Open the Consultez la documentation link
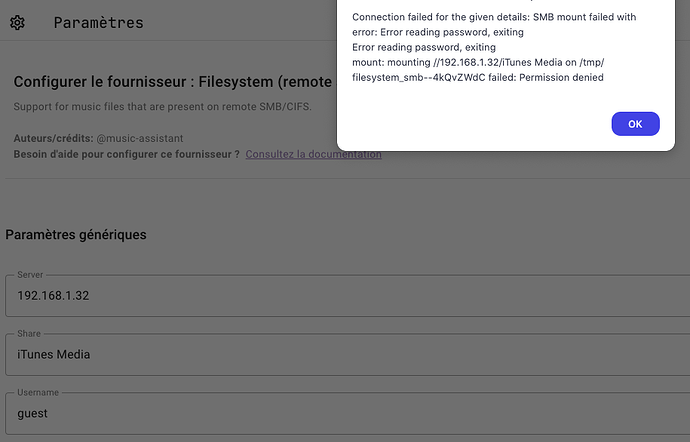 coord(313,154)
